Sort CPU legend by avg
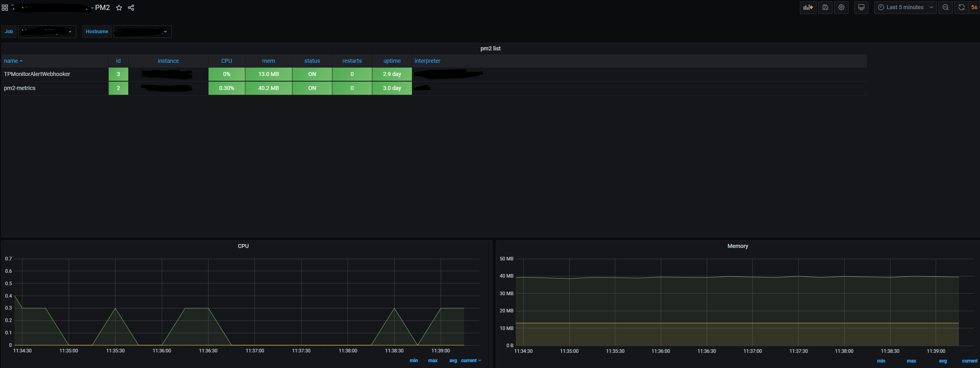980x368 pixels. click(x=453, y=360)
